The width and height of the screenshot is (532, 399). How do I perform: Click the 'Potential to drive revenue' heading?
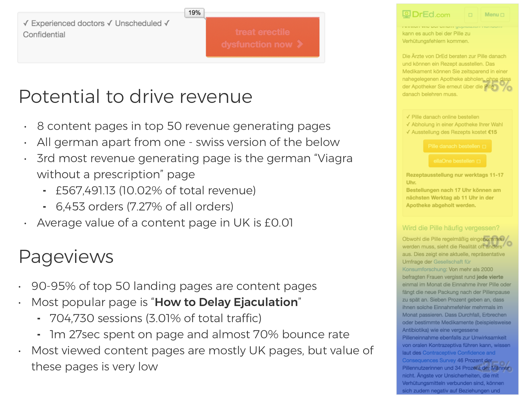(x=135, y=96)
